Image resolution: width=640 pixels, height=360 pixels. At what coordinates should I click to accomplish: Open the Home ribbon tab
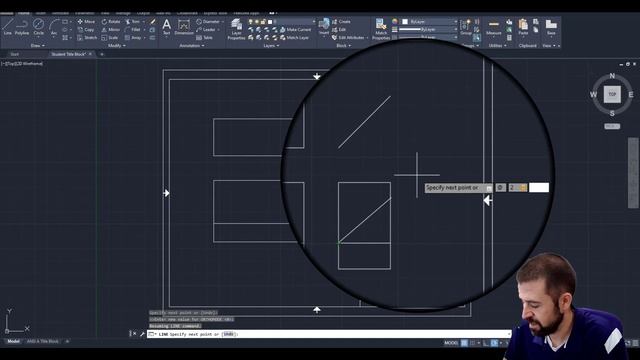coord(24,13)
